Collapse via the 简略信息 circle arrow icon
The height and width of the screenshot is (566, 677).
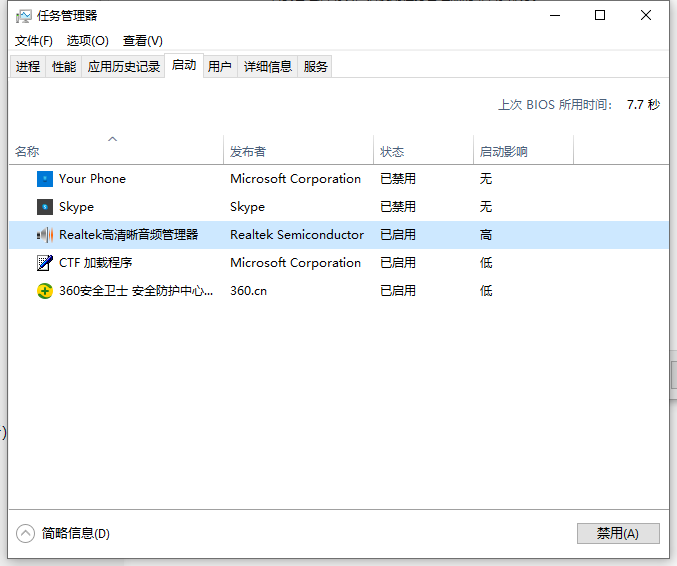coord(25,534)
